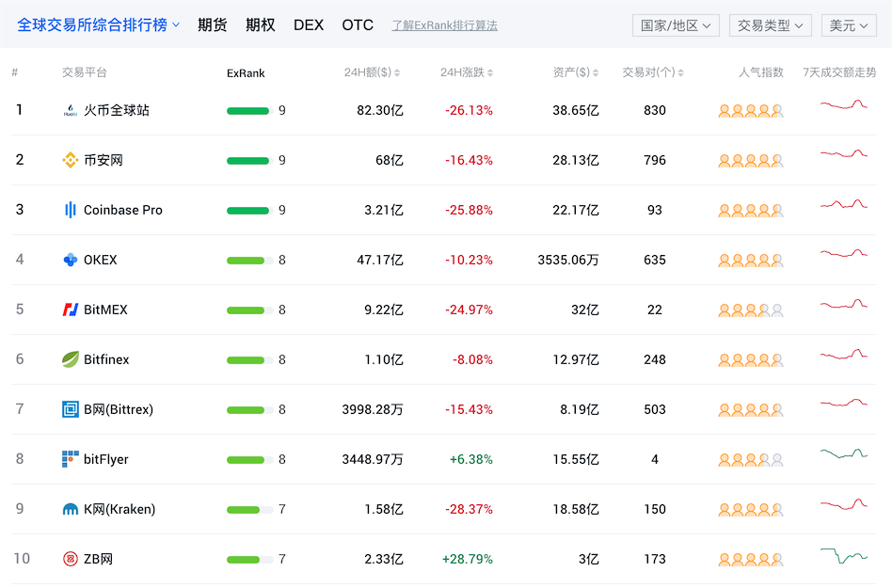The height and width of the screenshot is (588, 892).
Task: Expand the 交易类型 dropdown
Action: [x=770, y=25]
